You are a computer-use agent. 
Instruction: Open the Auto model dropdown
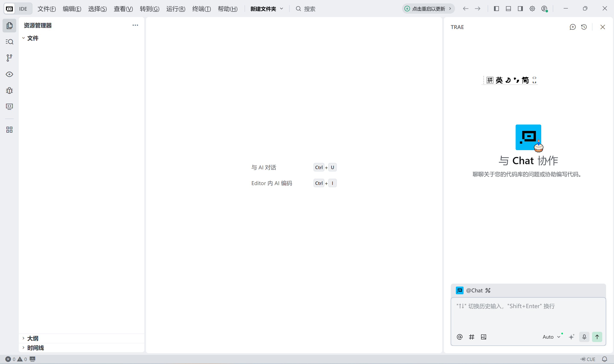[x=551, y=337]
